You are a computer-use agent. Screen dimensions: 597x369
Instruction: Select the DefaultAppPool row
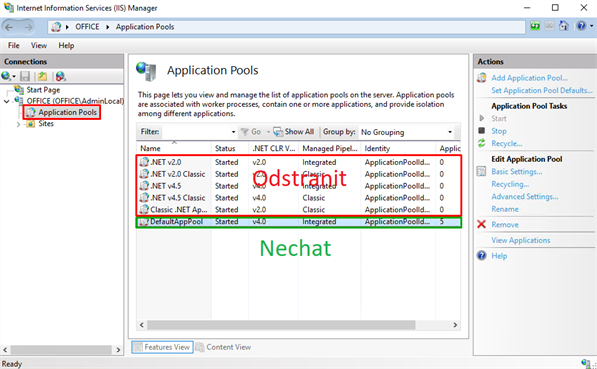point(299,222)
